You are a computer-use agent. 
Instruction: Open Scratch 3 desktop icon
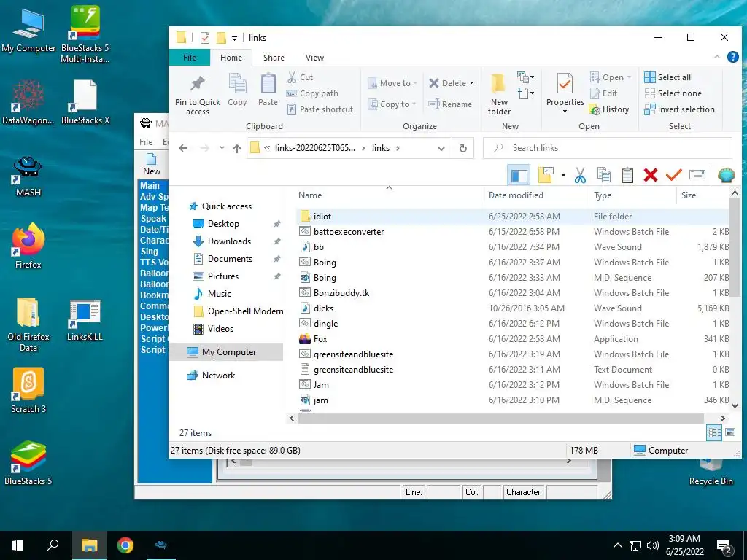click(28, 389)
